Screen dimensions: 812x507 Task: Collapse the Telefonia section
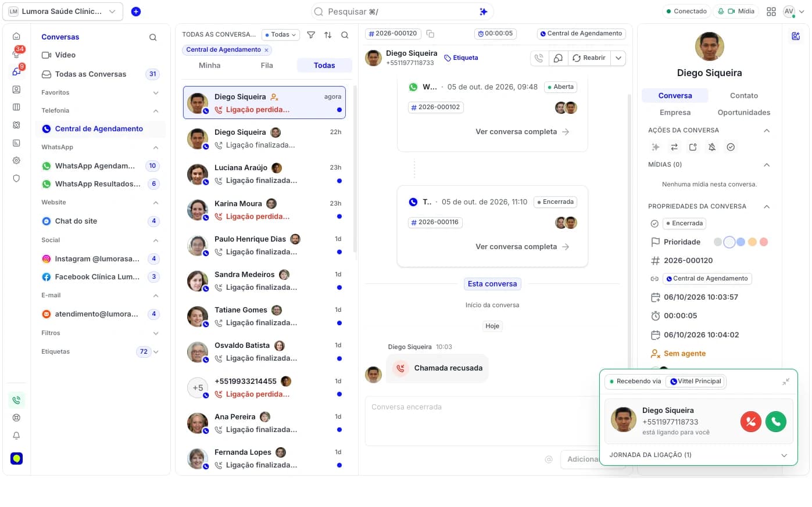pyautogui.click(x=156, y=111)
